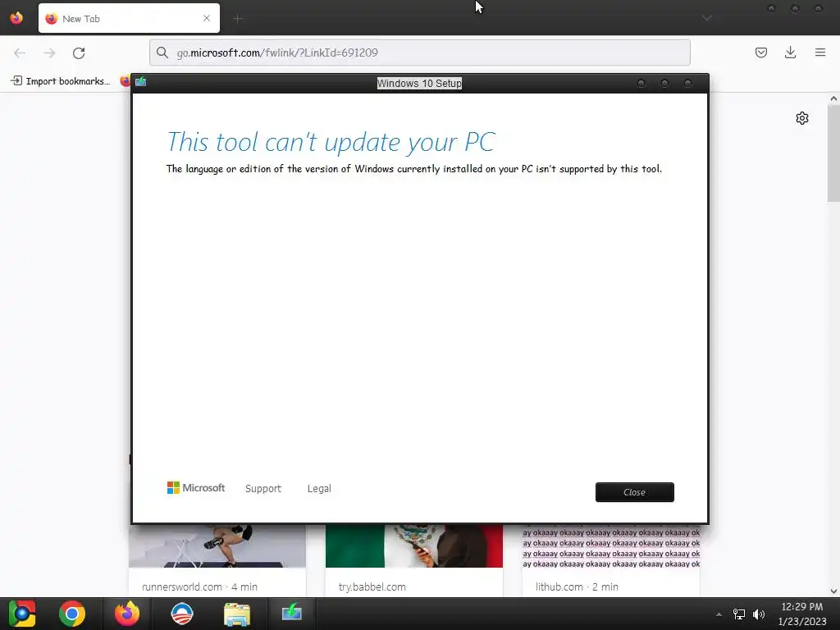Click the scrollbar up arrow

833,98
